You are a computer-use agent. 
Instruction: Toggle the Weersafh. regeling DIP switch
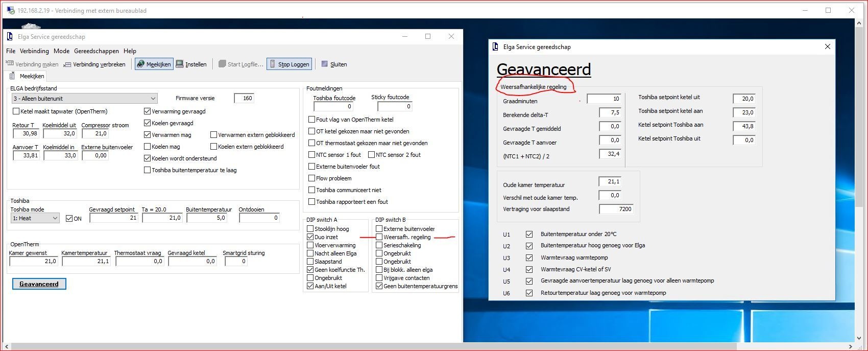point(379,237)
